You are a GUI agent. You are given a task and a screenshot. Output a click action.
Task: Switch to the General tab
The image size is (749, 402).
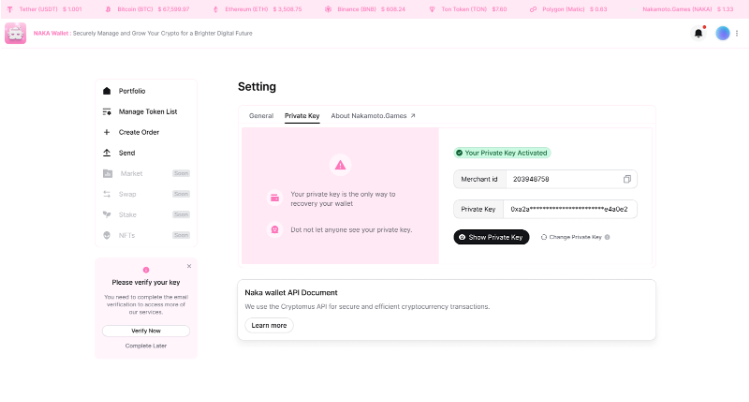coord(261,116)
